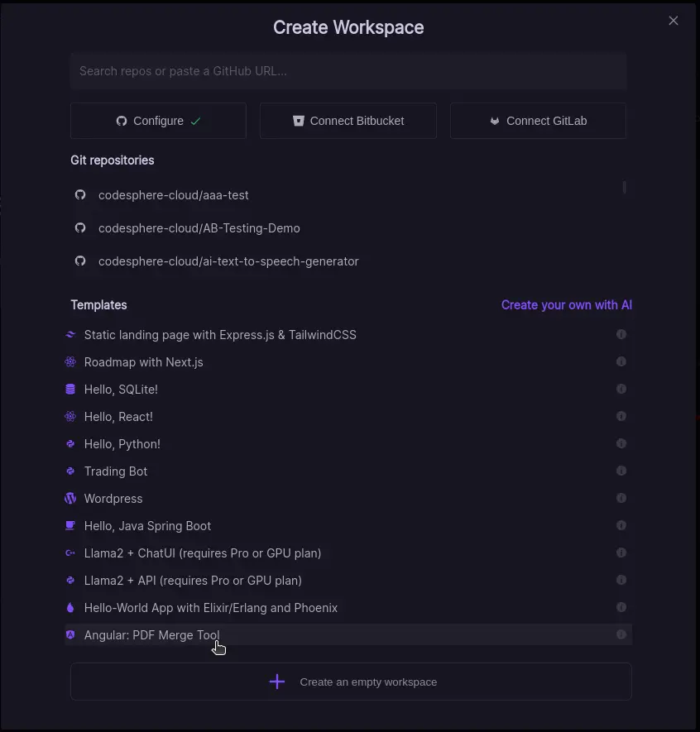Select codesphere-cloud/AB-Testing-Demo repository
700x732 pixels.
[x=199, y=227]
